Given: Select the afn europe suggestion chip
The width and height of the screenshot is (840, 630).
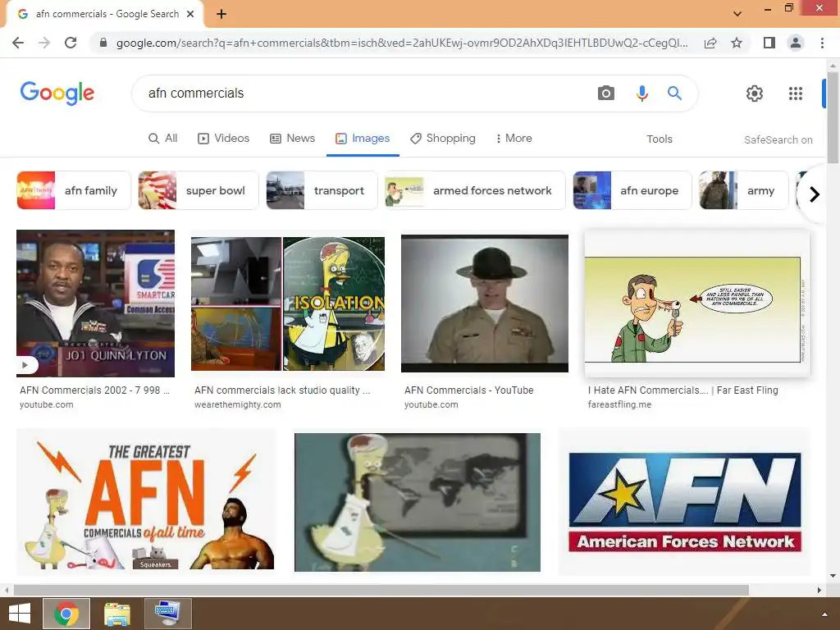Looking at the screenshot, I should (632, 190).
